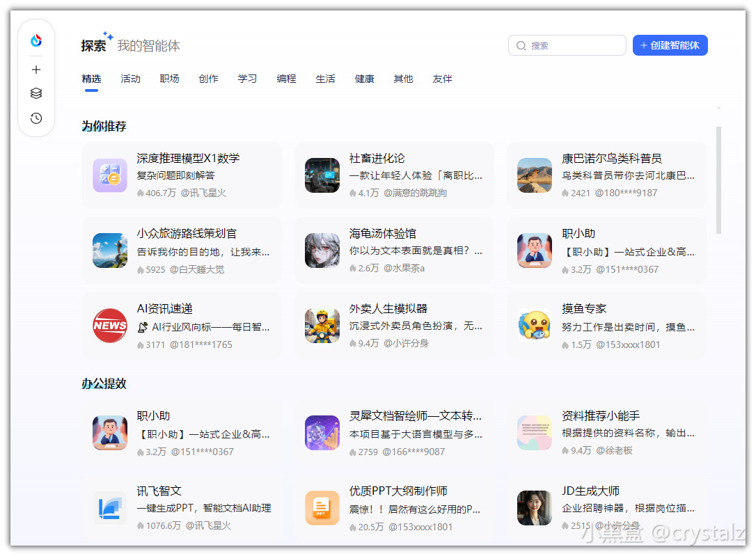Open 海龟汤体验馆 title link
The width and height of the screenshot is (756, 556).
383,234
